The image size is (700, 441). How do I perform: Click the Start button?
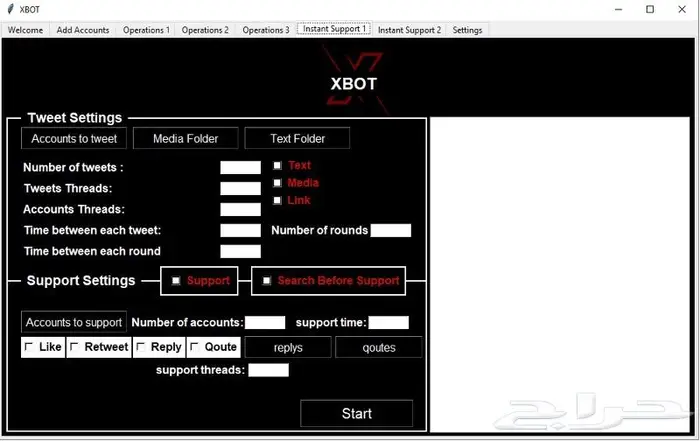tap(357, 413)
